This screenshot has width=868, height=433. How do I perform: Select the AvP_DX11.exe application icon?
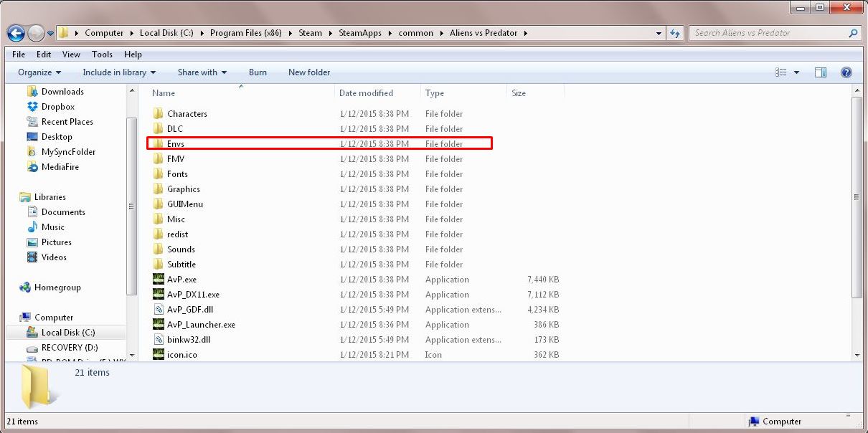point(159,295)
